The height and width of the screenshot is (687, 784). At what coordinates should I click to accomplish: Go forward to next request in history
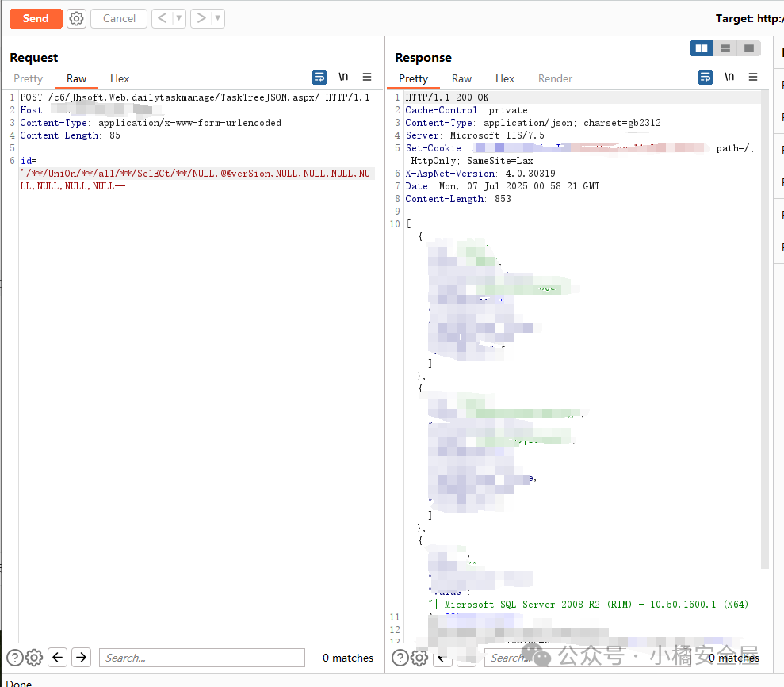coord(201,18)
